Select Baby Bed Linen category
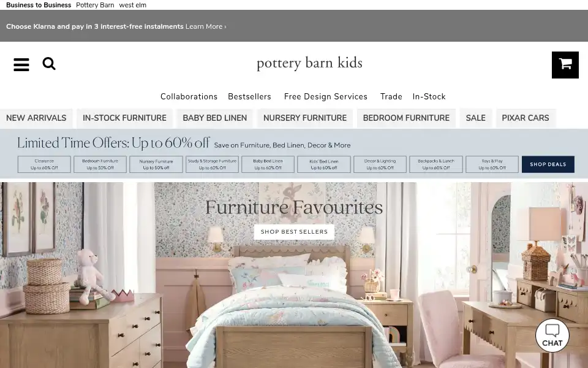Screen dimensions: 588x368 point(215,118)
